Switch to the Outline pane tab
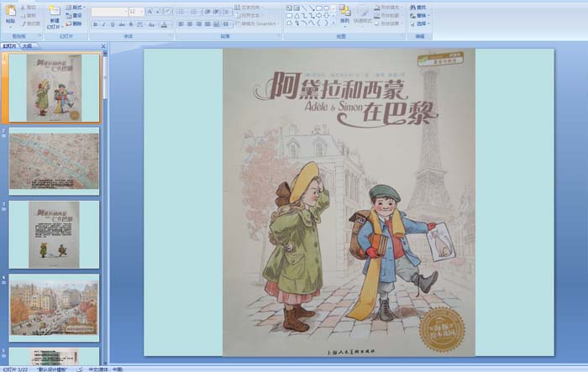Image resolution: width=588 pixels, height=372 pixels. click(27, 46)
